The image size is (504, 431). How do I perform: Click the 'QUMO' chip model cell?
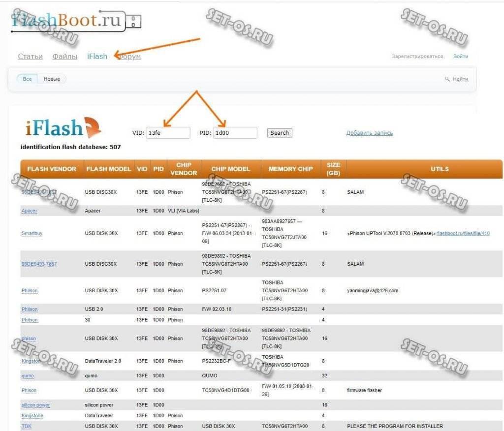210,376
